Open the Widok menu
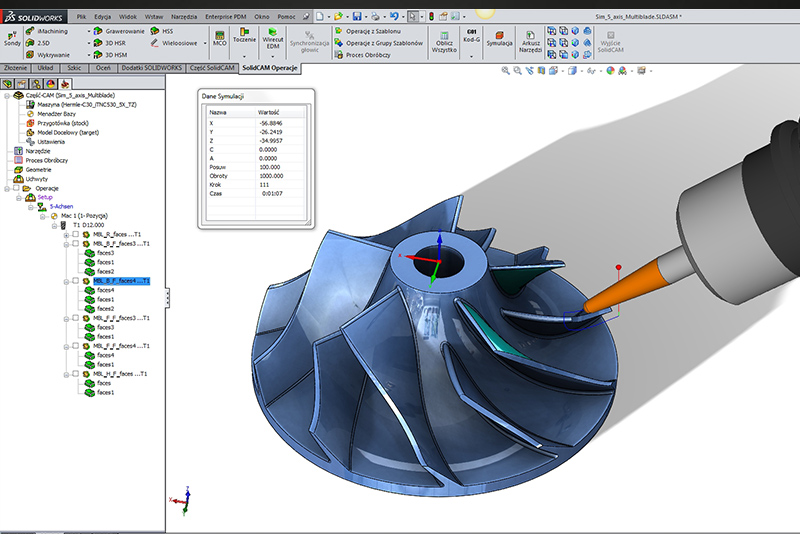This screenshot has width=800, height=534. pyautogui.click(x=128, y=16)
